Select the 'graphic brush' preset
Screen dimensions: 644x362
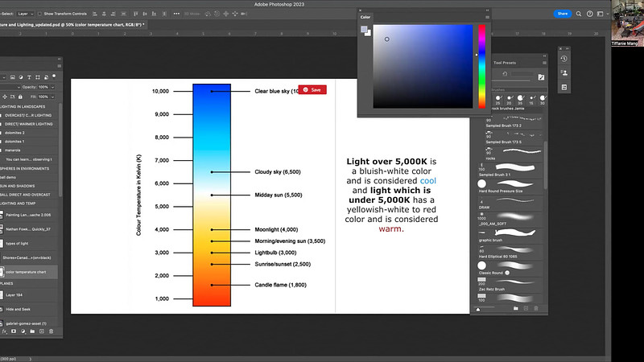pyautogui.click(x=510, y=235)
